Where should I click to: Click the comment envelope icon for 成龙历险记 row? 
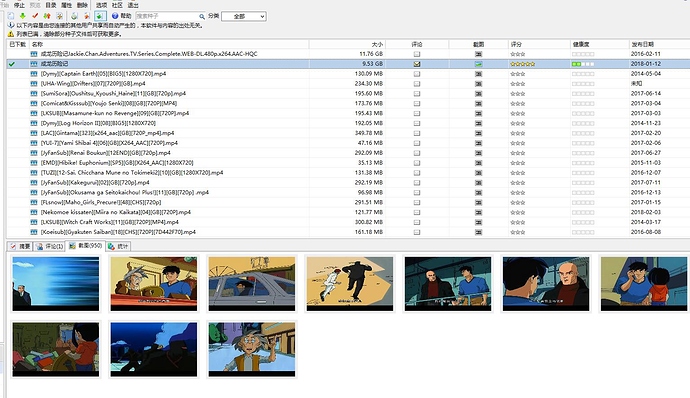(417, 64)
